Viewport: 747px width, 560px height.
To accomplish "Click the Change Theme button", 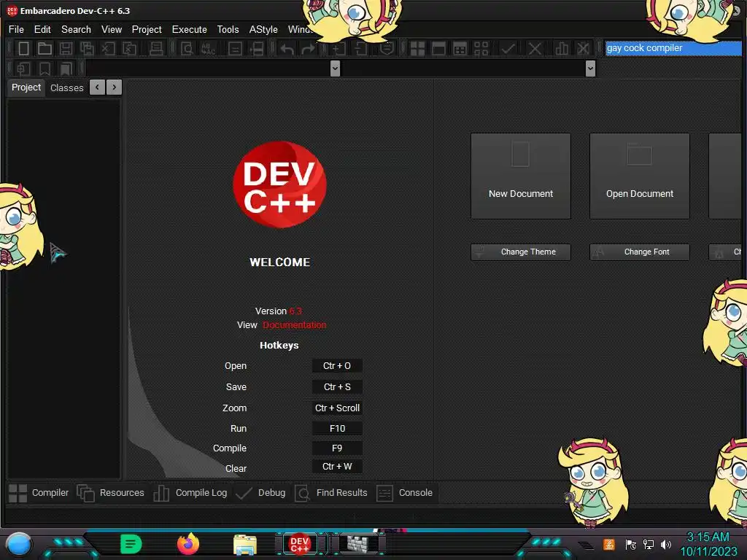I will tap(521, 252).
